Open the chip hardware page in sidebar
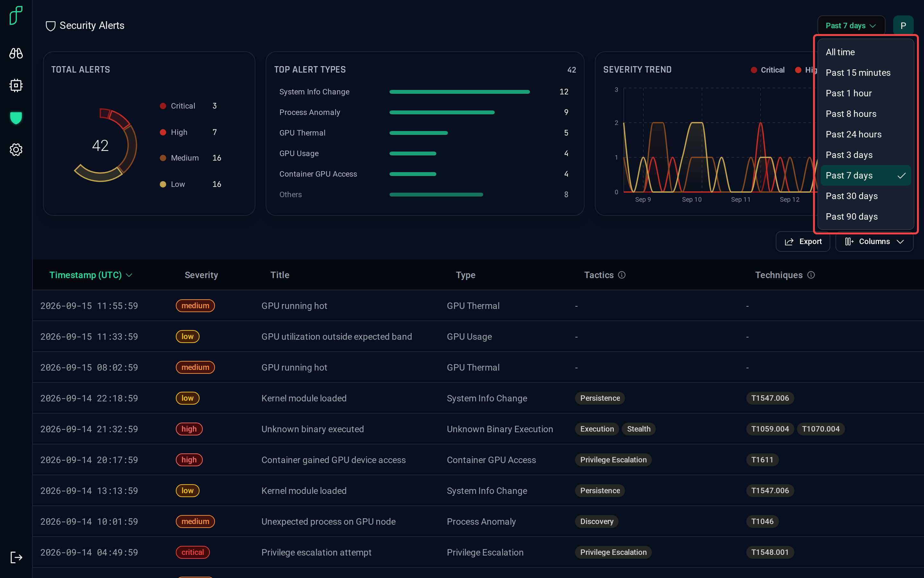The height and width of the screenshot is (578, 924). coord(16,85)
